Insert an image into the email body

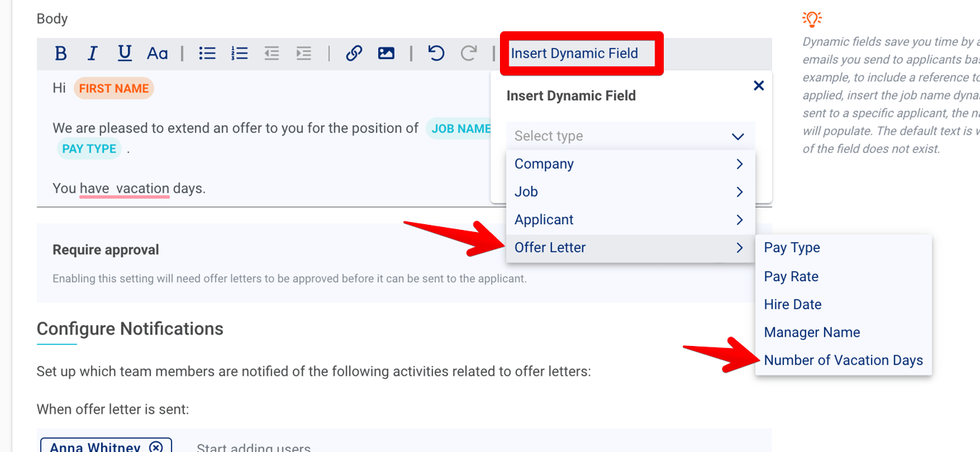coord(386,53)
